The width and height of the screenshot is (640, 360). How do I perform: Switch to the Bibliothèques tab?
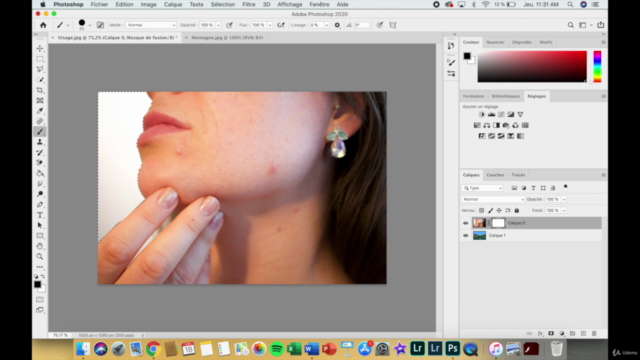point(506,96)
